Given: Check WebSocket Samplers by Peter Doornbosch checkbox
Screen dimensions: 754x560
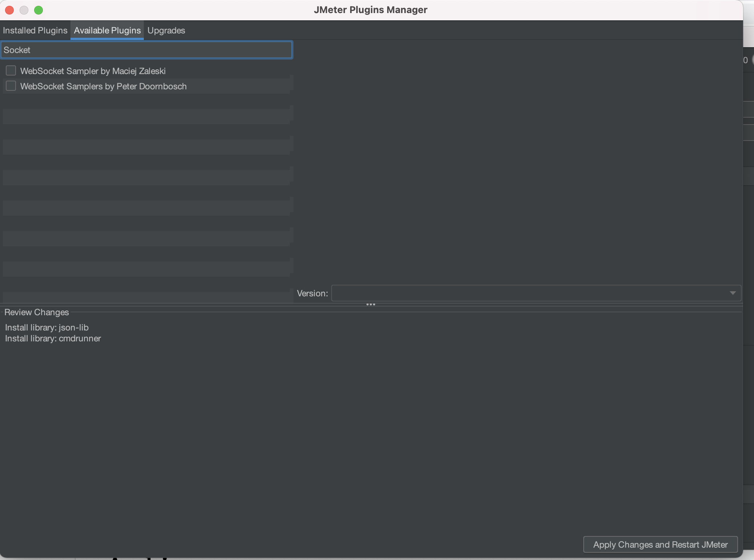Looking at the screenshot, I should [x=11, y=86].
